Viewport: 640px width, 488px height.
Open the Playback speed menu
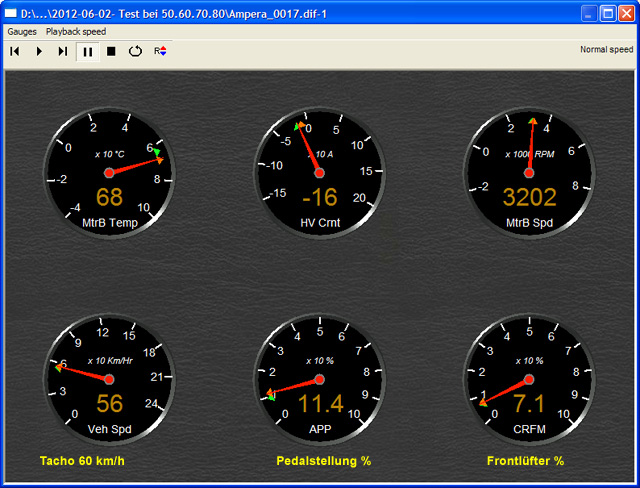pos(74,32)
